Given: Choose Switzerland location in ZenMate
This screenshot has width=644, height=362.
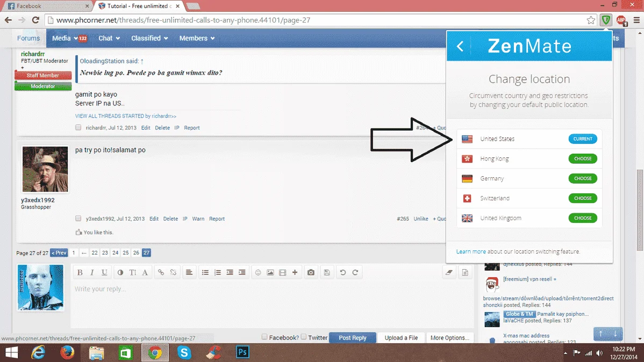Looking at the screenshot, I should 582,198.
